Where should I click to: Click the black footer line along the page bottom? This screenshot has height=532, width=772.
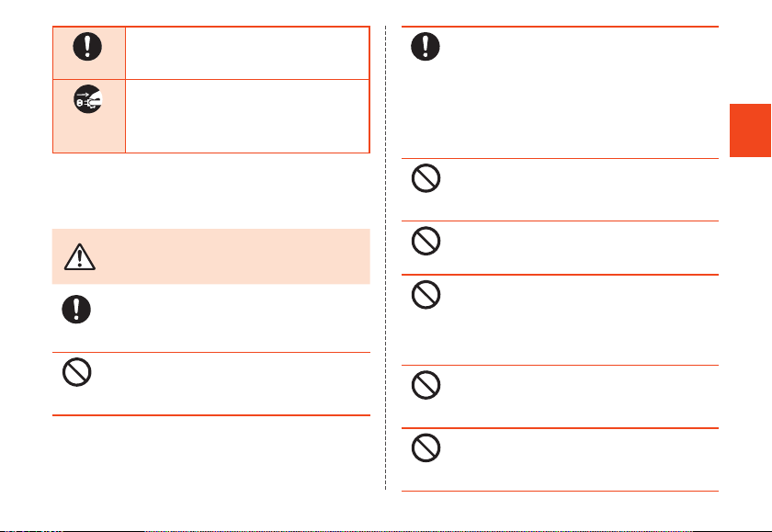pyautogui.click(x=386, y=530)
